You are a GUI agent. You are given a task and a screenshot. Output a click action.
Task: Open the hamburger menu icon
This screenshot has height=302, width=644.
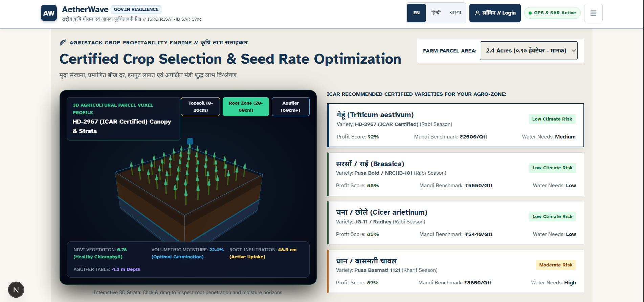593,13
